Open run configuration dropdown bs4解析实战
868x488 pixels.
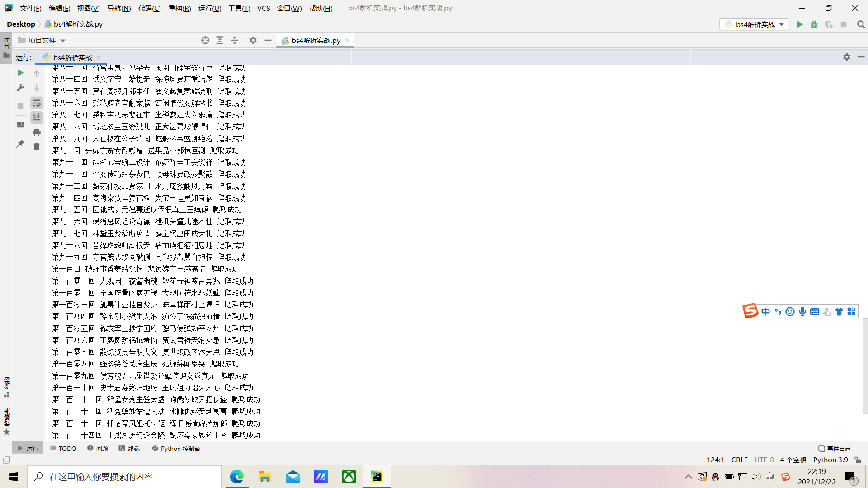[x=754, y=24]
